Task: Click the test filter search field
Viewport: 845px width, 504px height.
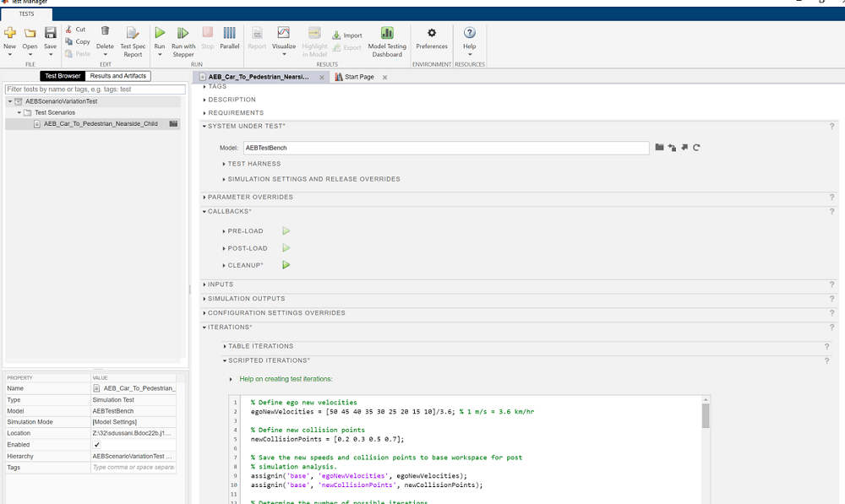Action: [x=95, y=89]
